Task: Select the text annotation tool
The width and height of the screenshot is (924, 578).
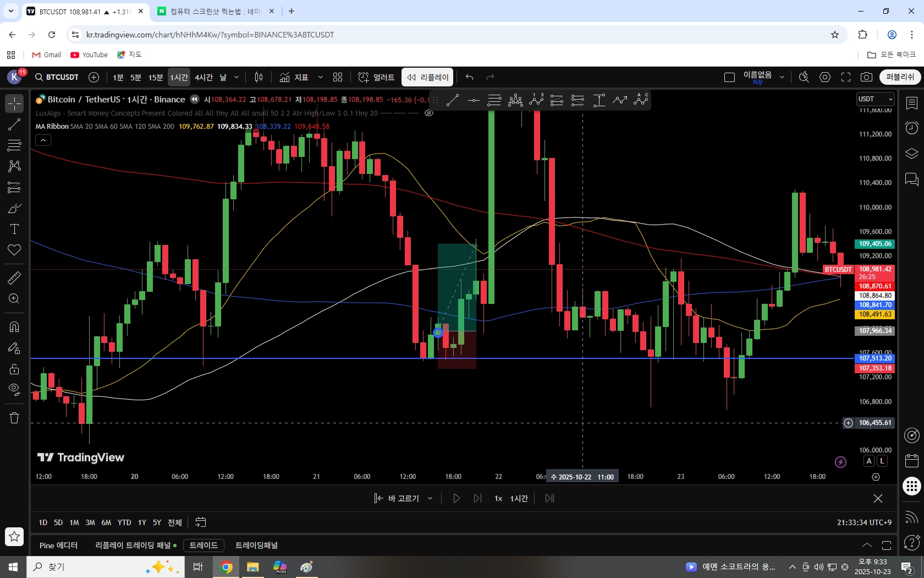Action: point(14,229)
